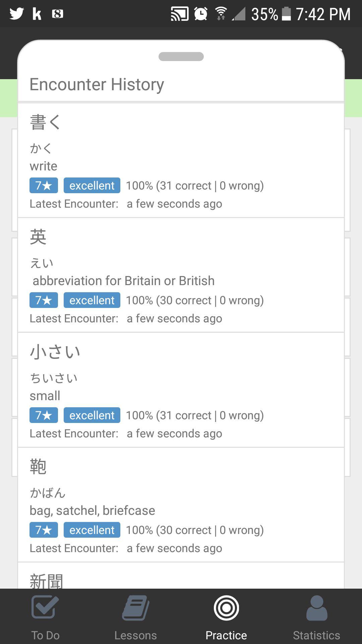Tap the battery status icon
The image size is (362, 644).
pyautogui.click(x=286, y=14)
